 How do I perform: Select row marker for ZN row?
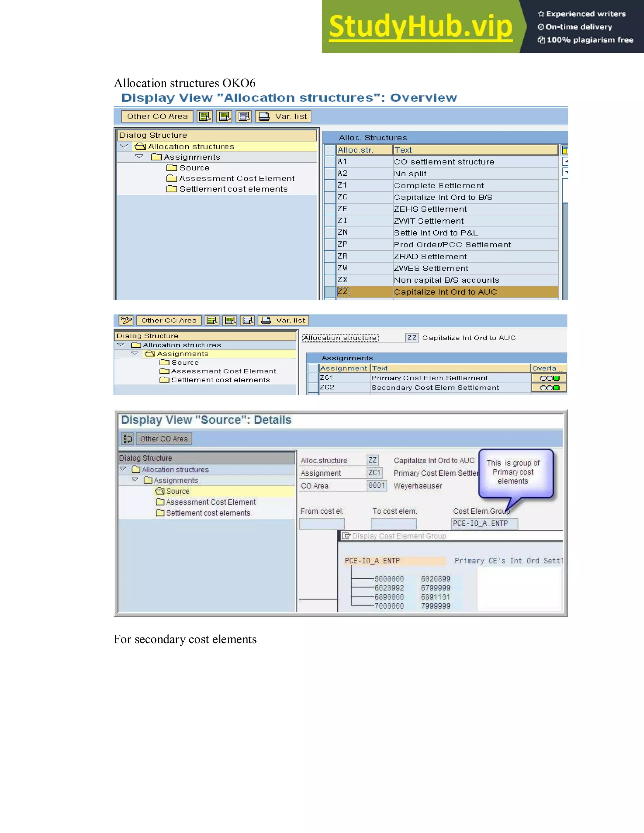(330, 233)
